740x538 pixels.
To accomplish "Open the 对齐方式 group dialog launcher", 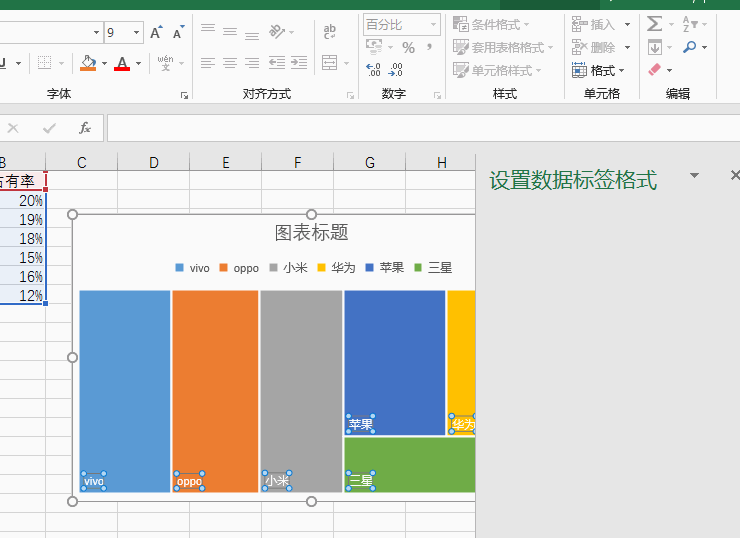I will tap(350, 95).
